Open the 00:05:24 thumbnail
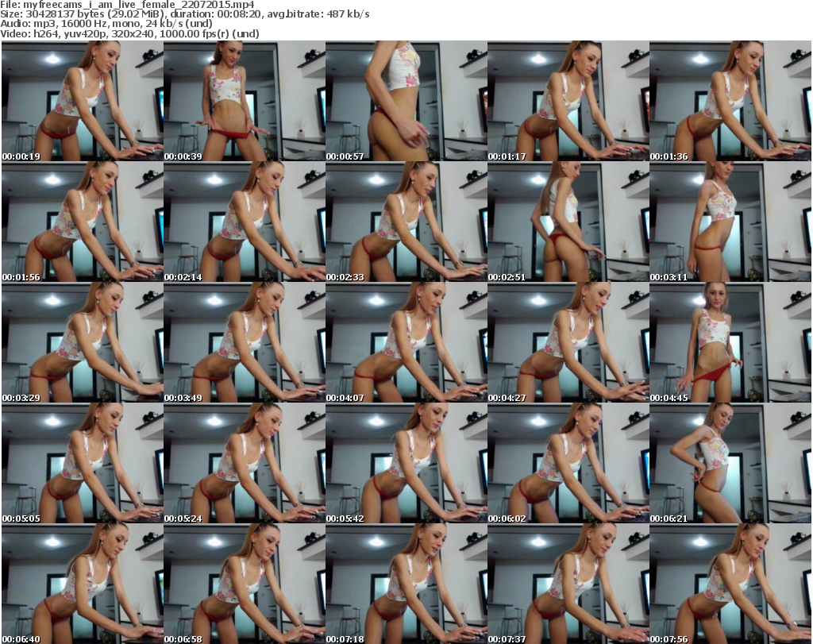Viewport: 813px width, 644px height. click(245, 463)
